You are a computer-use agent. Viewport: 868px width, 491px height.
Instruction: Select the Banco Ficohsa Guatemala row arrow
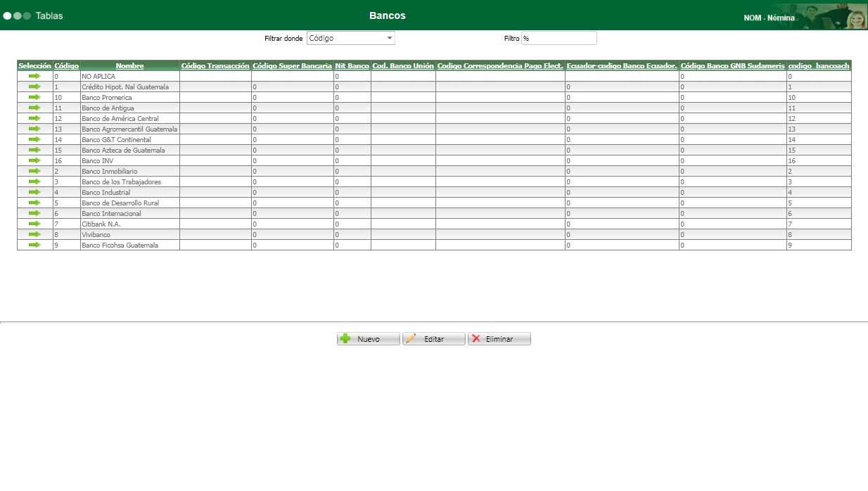34,245
